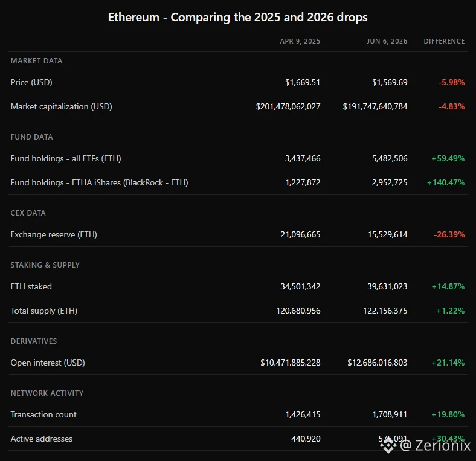Click the CEX DATA section heading
The height and width of the screenshot is (461, 476).
point(28,213)
